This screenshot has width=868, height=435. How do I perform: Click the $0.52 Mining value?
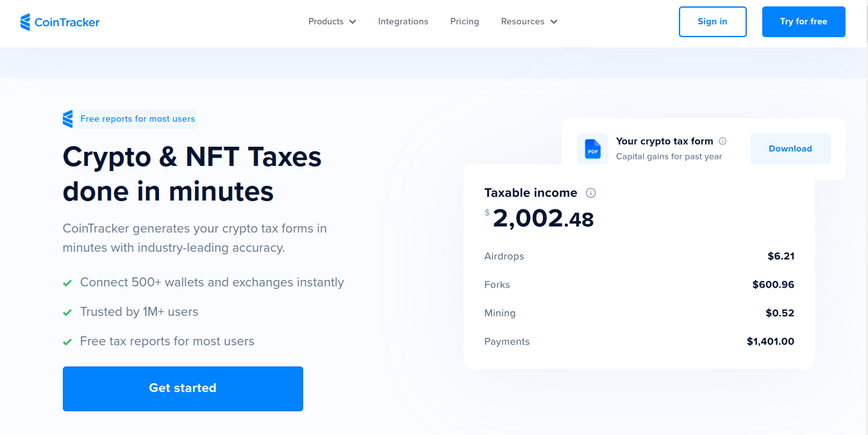(x=780, y=313)
